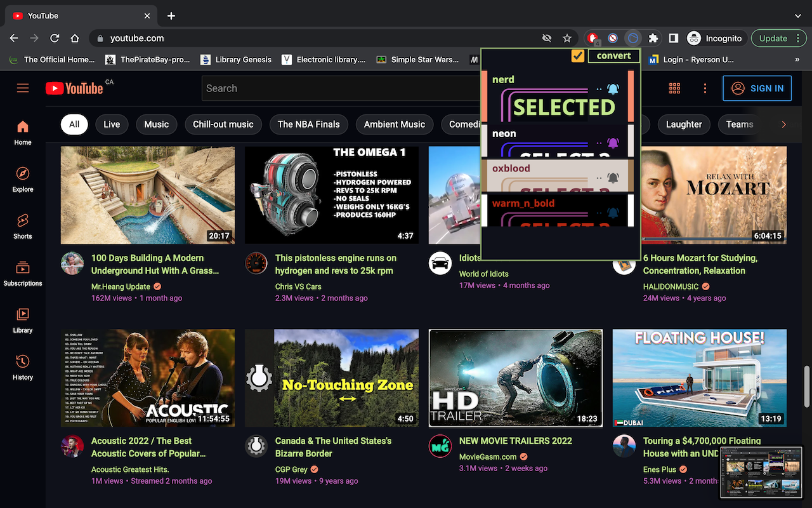Click the YouTube search field
Screen dimensions: 812x508
point(343,88)
